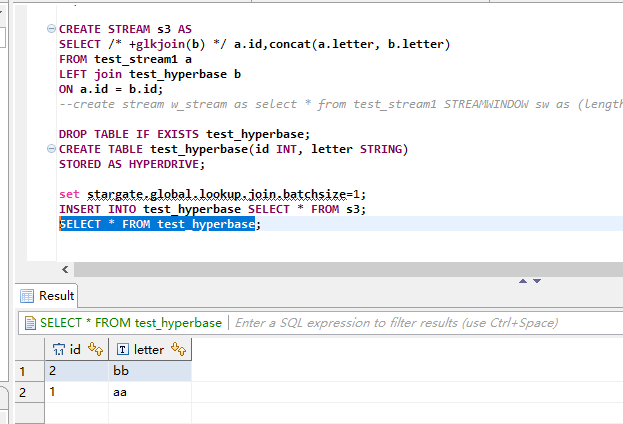623x424 pixels.
Task: Click the text type icon in letter header
Action: point(123,349)
